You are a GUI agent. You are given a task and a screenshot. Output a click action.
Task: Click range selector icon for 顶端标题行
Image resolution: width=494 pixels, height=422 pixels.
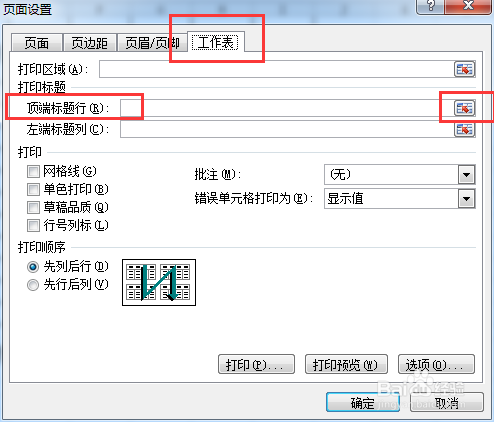pyautogui.click(x=464, y=108)
